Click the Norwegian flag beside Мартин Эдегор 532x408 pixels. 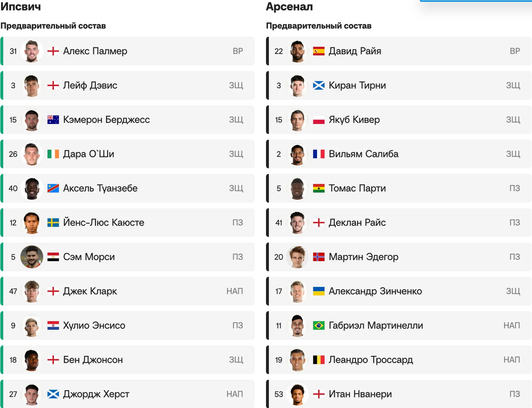318,257
